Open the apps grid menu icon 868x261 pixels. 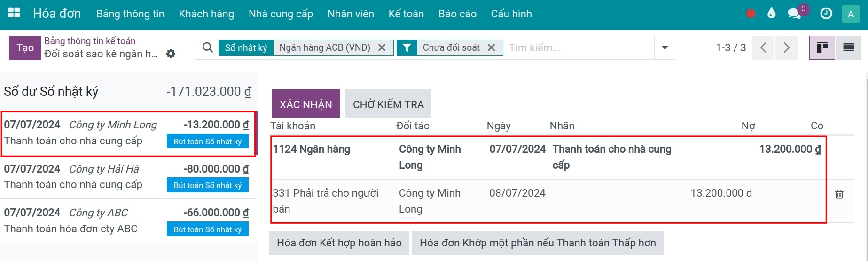click(14, 13)
